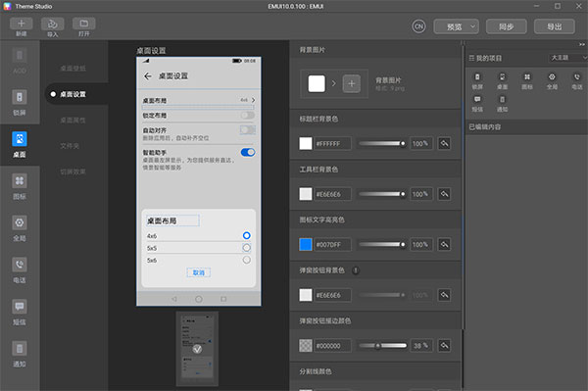Viewport: 588px width, 391px height.
Task: Click the 新建 (new project) plus icon
Action: [21, 24]
